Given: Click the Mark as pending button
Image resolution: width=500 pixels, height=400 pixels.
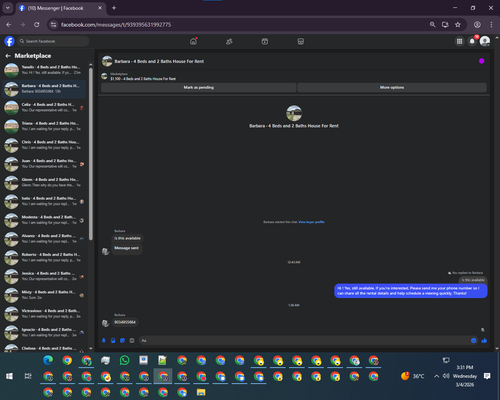Looking at the screenshot, I should [x=198, y=87].
